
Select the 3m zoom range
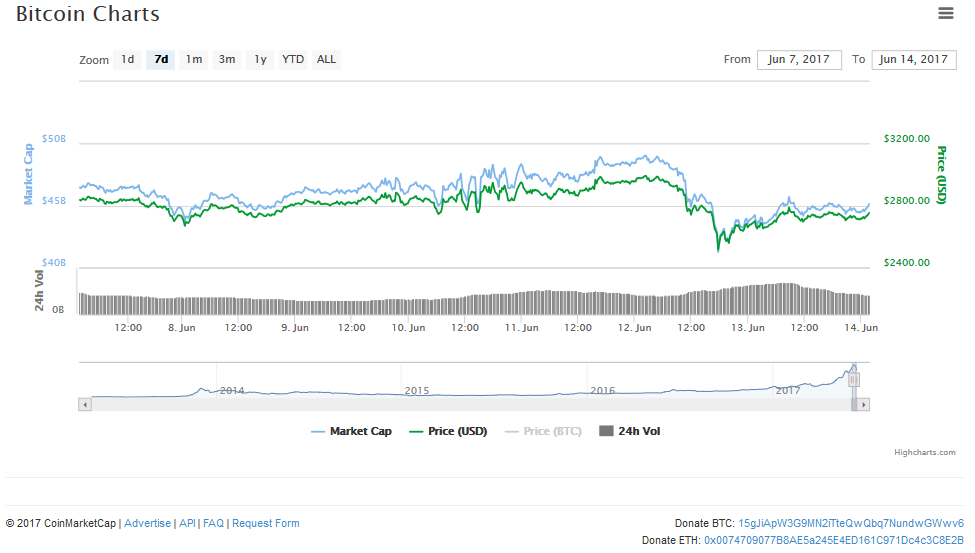(227, 60)
